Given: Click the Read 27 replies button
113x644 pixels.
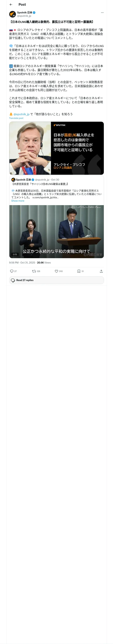Looking at the screenshot, I should 56,280.
